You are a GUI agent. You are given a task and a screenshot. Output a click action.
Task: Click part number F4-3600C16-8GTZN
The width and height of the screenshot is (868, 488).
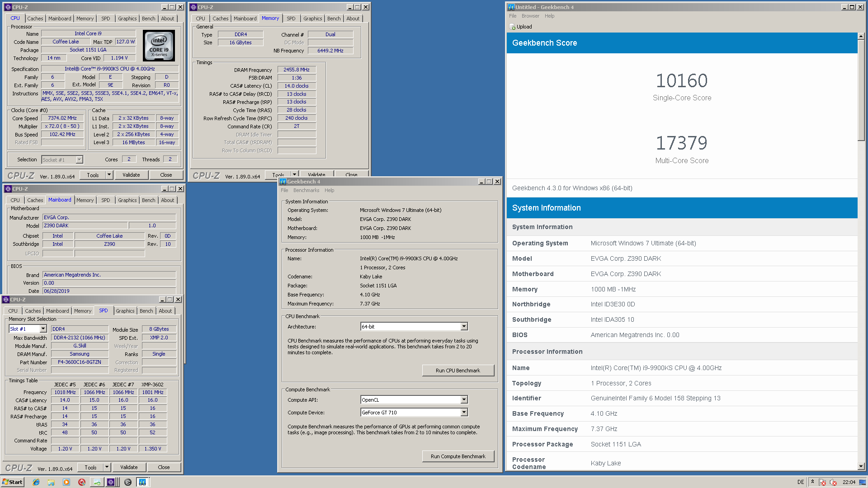[80, 362]
